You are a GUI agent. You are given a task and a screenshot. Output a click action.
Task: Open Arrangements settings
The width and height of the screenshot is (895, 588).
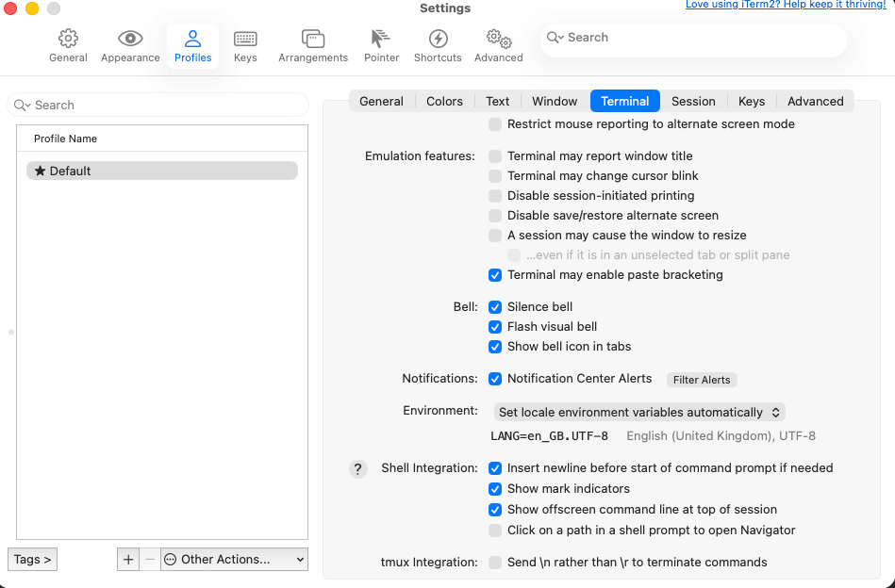point(312,42)
